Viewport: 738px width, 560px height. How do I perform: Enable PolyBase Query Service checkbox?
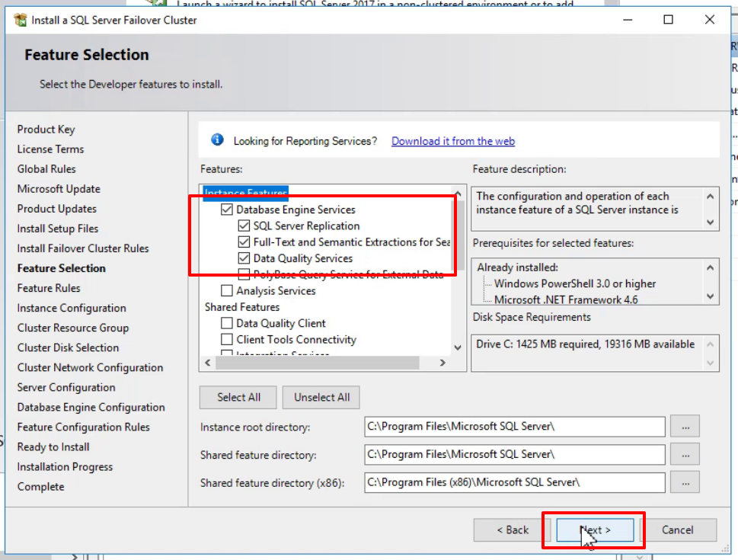coord(244,274)
